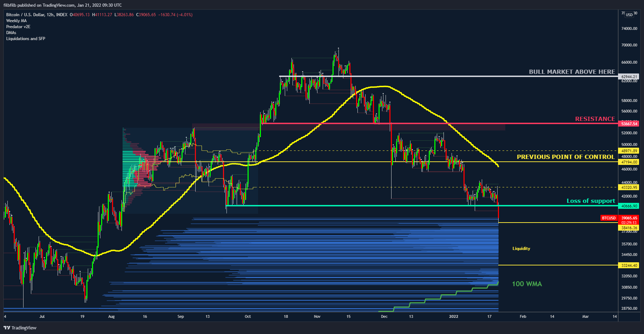This screenshot has width=644, height=334.
Task: Click the 62944.21 price label on axis
Action: [x=629, y=77]
